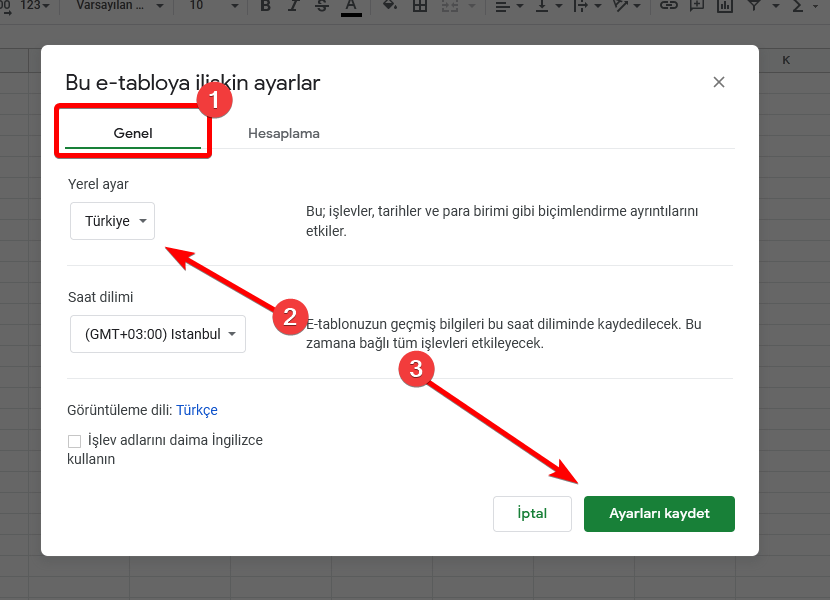Click the insert link icon
The width and height of the screenshot is (830, 600).
click(x=669, y=6)
